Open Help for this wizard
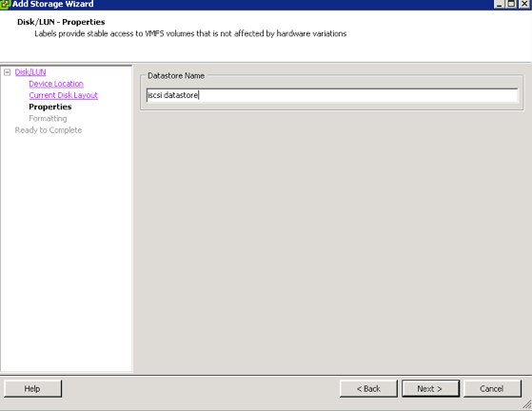Screen dimensions: 532x411 (x=33, y=388)
